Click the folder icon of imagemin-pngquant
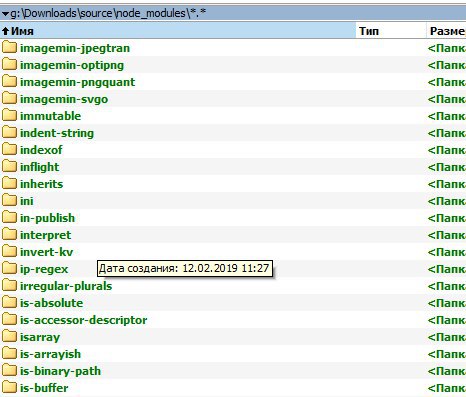The height and width of the screenshot is (397, 466). tap(9, 81)
